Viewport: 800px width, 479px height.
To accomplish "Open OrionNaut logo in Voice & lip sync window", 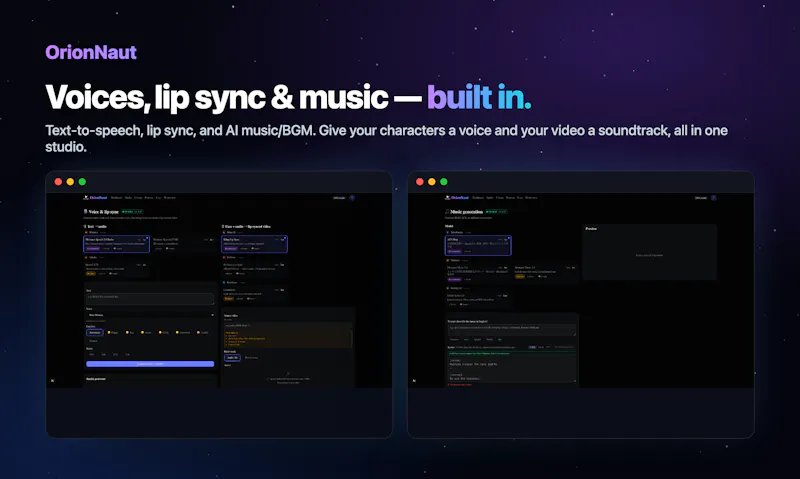I will point(95,197).
